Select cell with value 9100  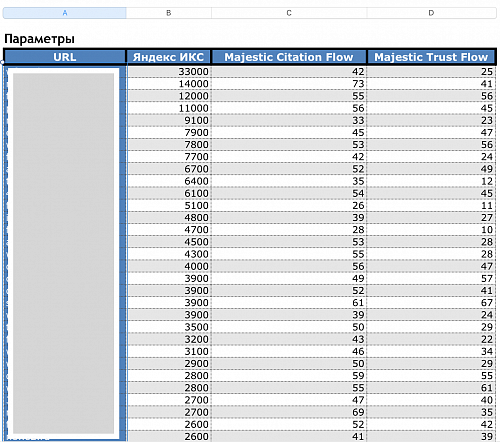pyautogui.click(x=169, y=120)
